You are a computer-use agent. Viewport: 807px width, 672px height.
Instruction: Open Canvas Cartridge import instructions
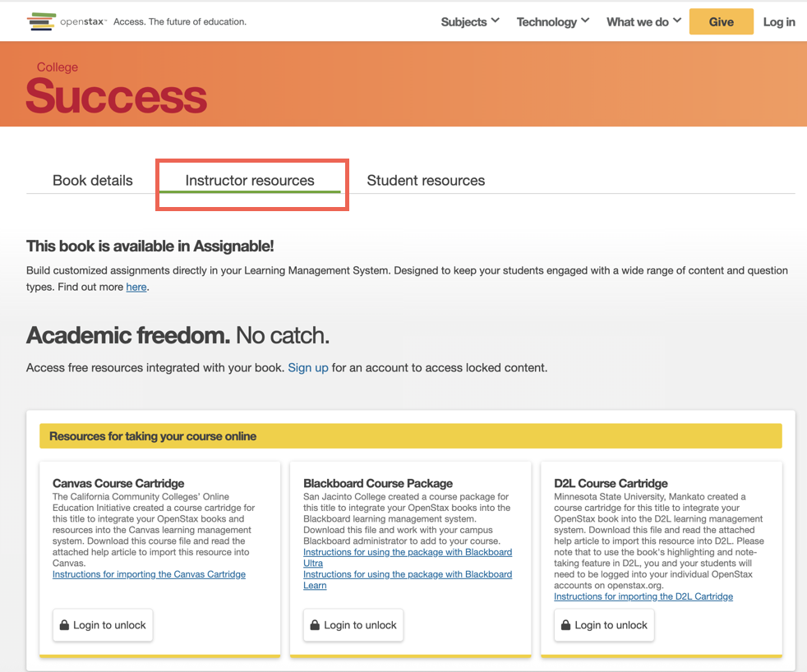[149, 573]
